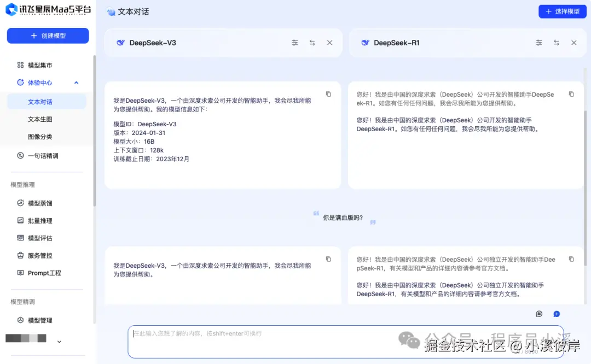Select the 文本对话 submenu item
Viewport: 591px width, 364px height.
[47, 102]
